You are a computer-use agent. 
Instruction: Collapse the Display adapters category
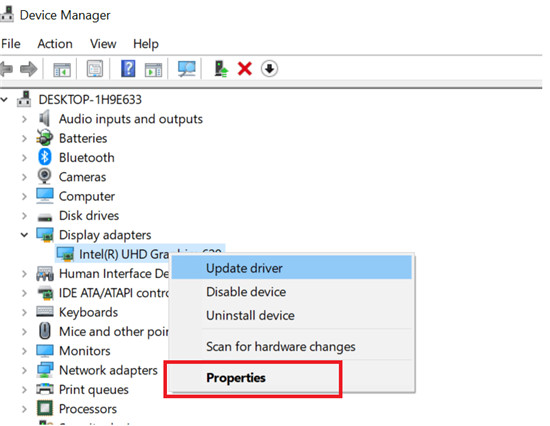click(24, 235)
